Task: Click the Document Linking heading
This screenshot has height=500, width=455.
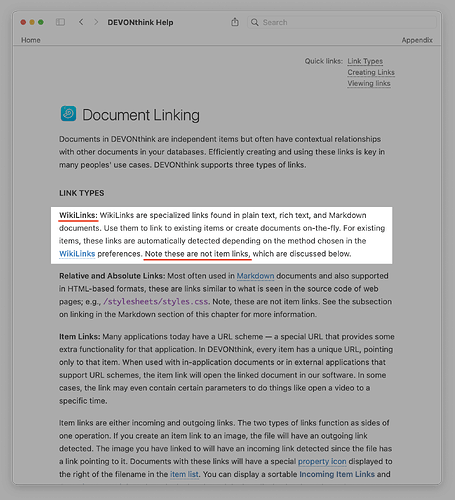Action: click(x=141, y=115)
